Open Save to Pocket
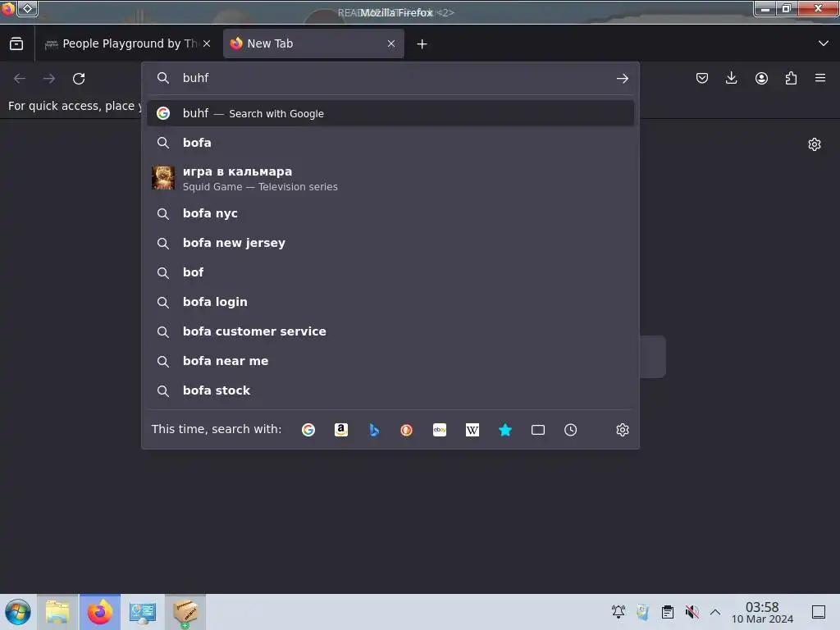The width and height of the screenshot is (840, 630). click(x=702, y=78)
